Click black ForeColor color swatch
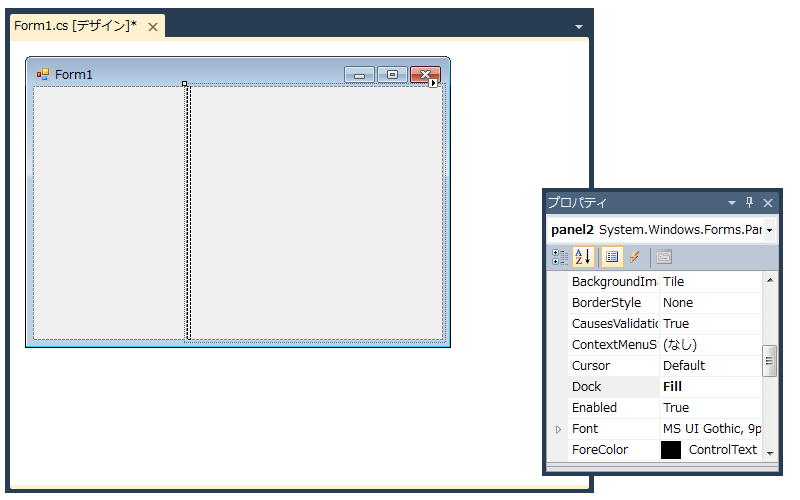This screenshot has width=800, height=500. [671, 450]
